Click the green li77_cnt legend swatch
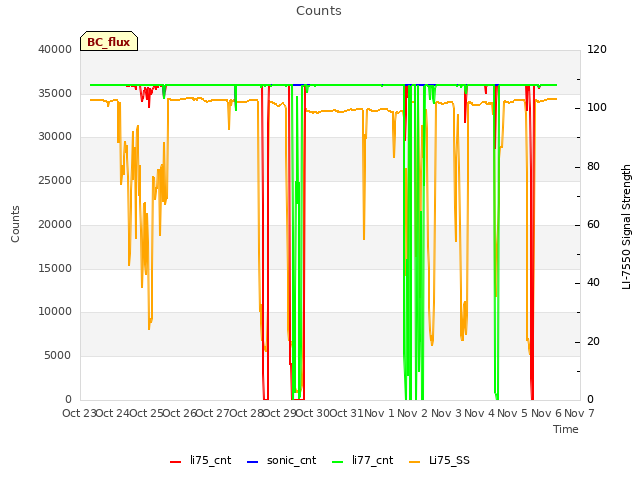 pos(338,462)
